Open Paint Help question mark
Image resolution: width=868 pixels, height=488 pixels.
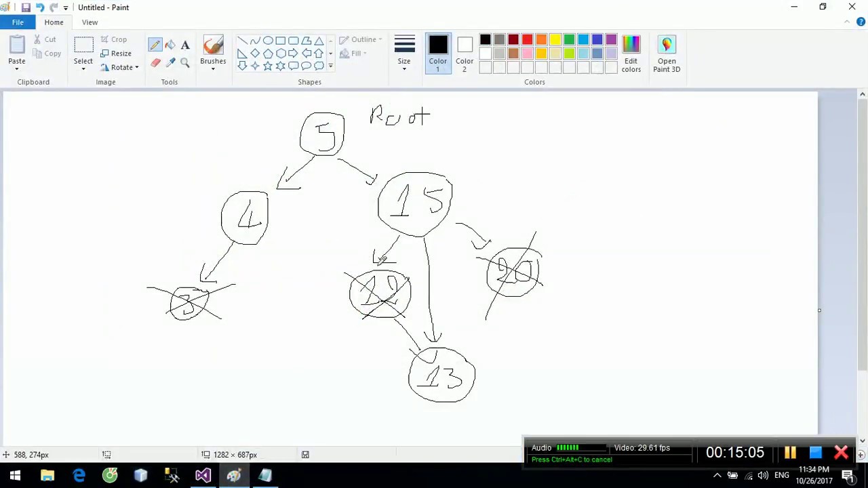(861, 22)
